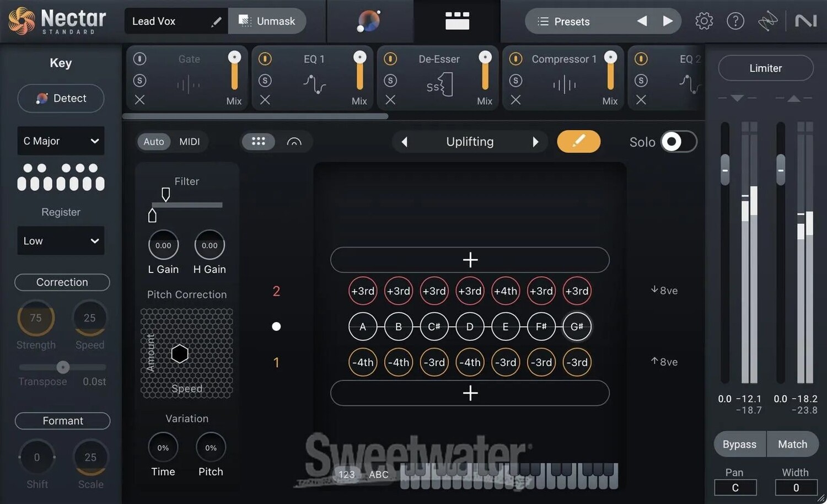Image resolution: width=827 pixels, height=504 pixels.
Task: Adjust the Transpose slider handle
Action: (63, 367)
